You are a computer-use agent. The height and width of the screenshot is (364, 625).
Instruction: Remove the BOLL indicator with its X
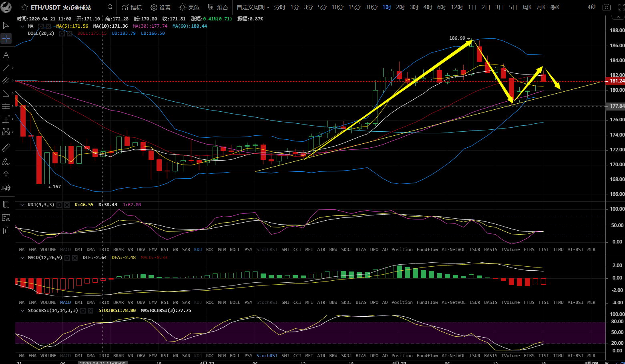pos(70,34)
